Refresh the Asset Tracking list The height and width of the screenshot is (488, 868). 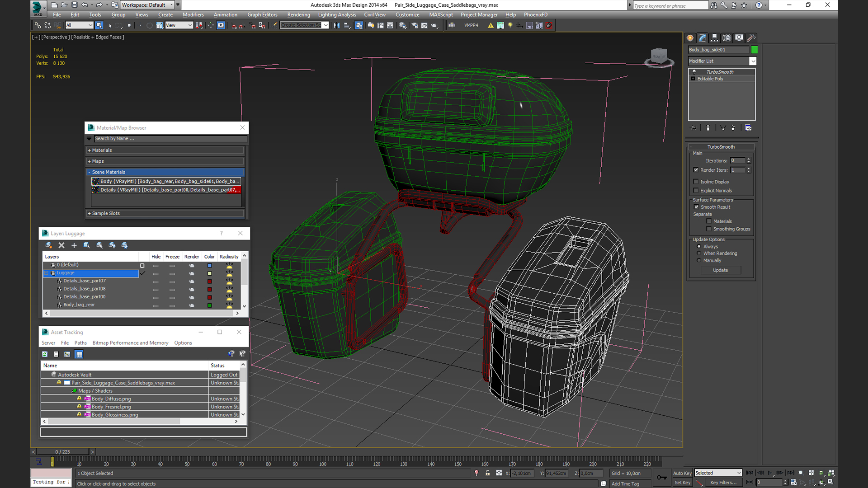(45, 354)
